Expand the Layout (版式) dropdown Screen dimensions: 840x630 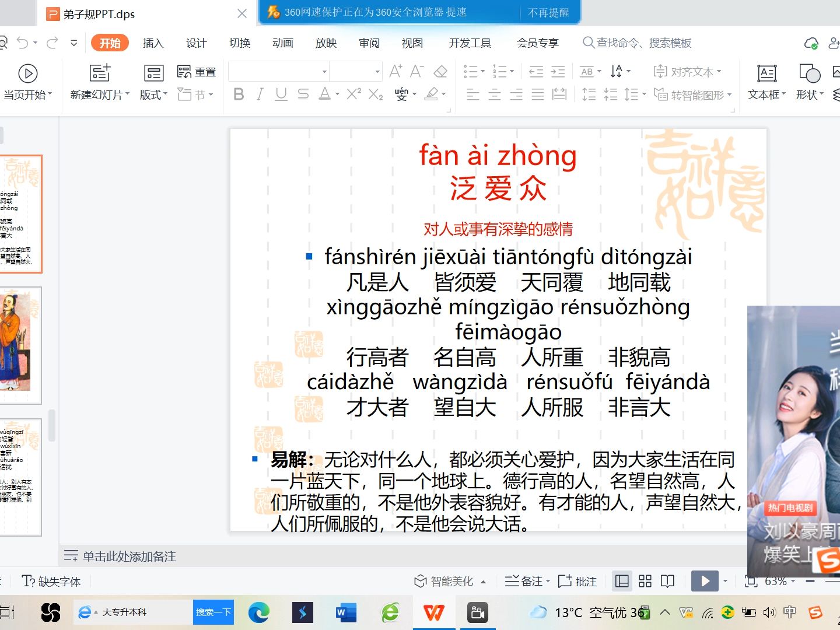pyautogui.click(x=154, y=94)
